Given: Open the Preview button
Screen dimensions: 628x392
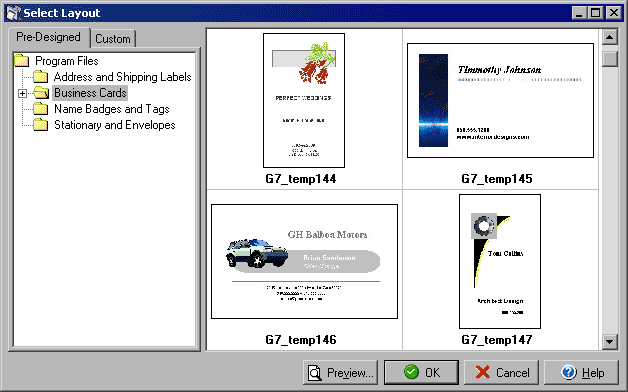Looking at the screenshot, I should (x=341, y=372).
